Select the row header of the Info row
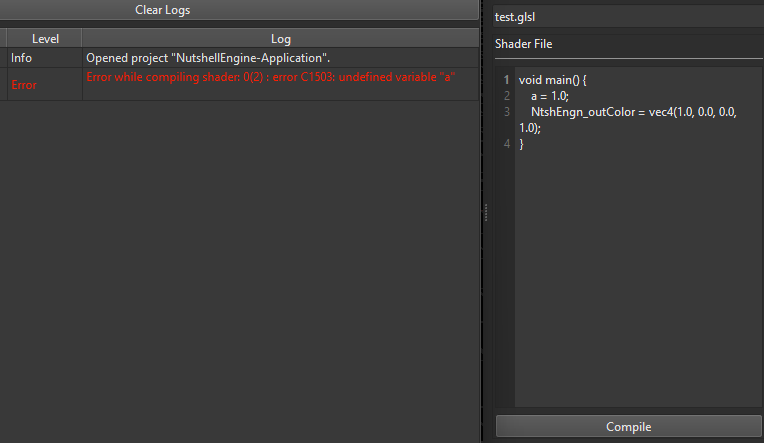Screen dimensions: 764x443 [x=4, y=58]
